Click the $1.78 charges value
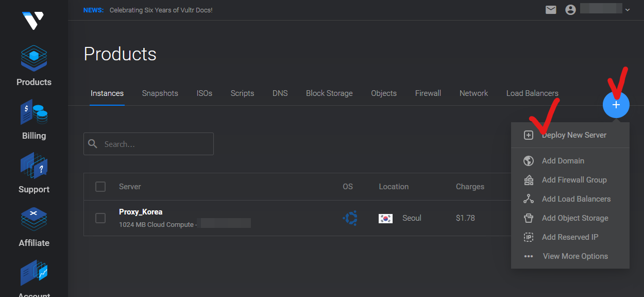 [465, 218]
